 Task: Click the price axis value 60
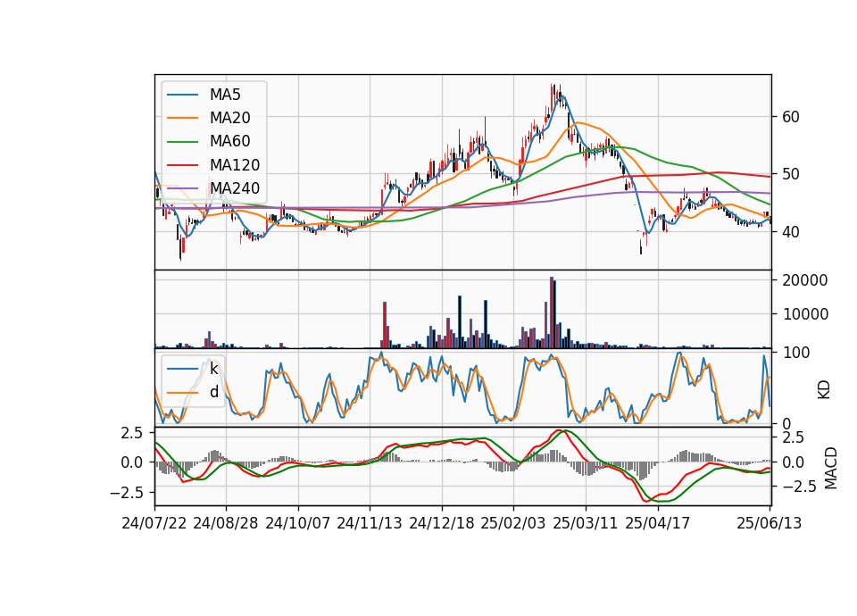point(791,117)
